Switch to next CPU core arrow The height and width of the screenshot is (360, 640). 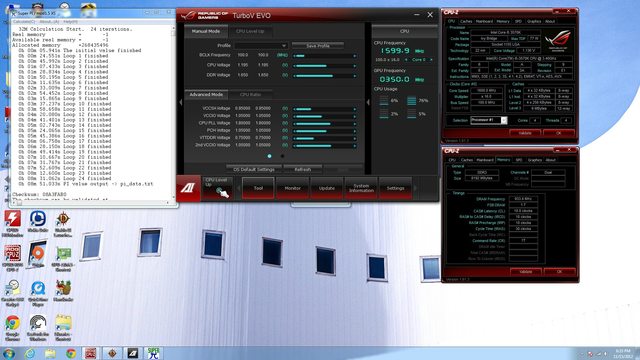coord(431,60)
